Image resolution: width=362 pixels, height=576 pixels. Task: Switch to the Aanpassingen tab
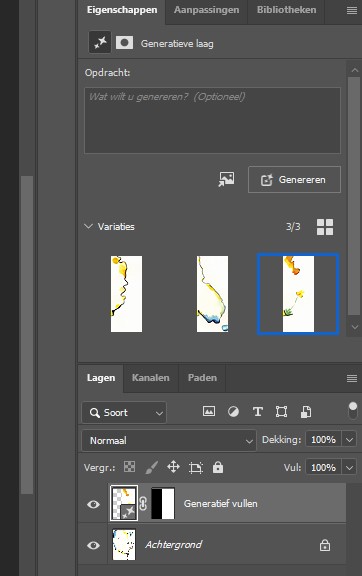pos(206,10)
